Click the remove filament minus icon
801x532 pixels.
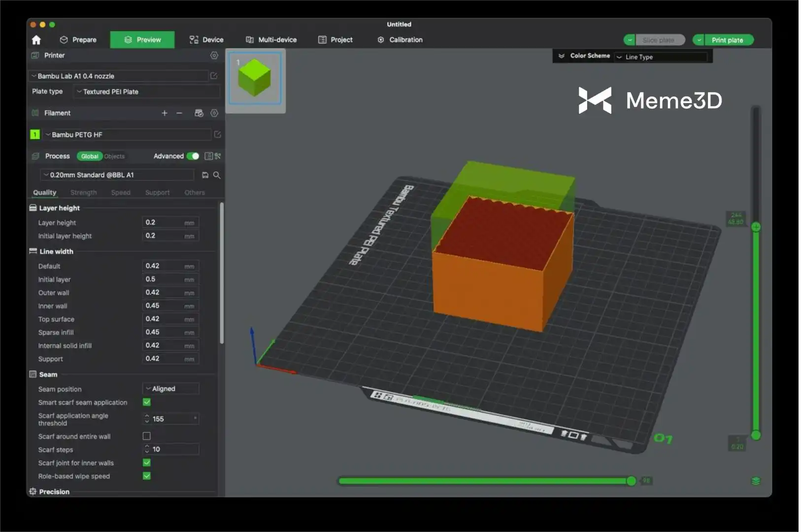click(x=179, y=113)
